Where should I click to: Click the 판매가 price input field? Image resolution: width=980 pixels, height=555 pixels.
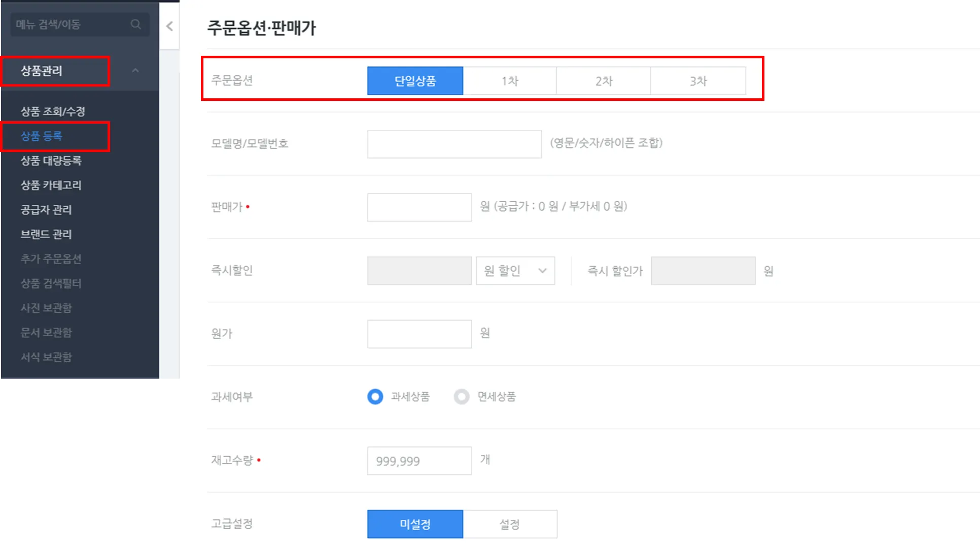coord(419,207)
